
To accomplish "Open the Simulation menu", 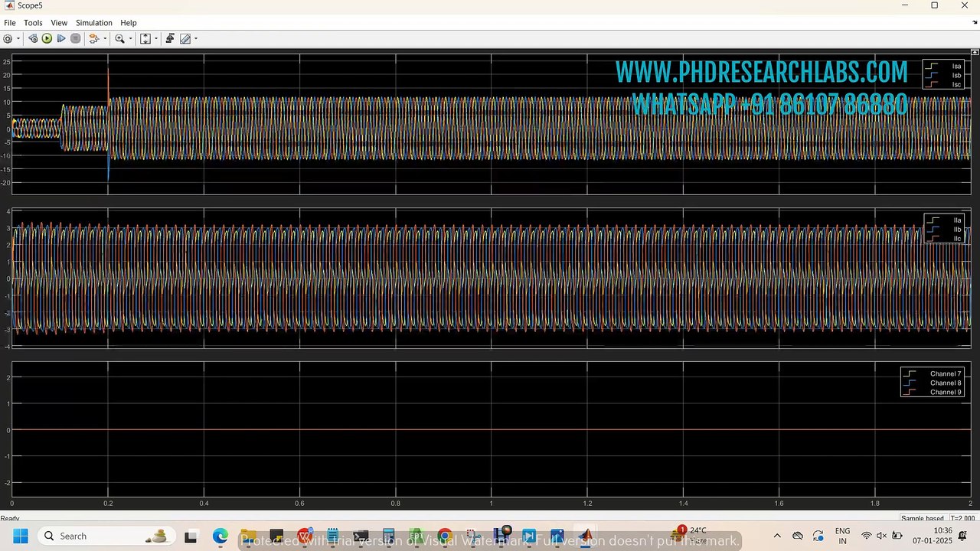I will pyautogui.click(x=94, y=23).
